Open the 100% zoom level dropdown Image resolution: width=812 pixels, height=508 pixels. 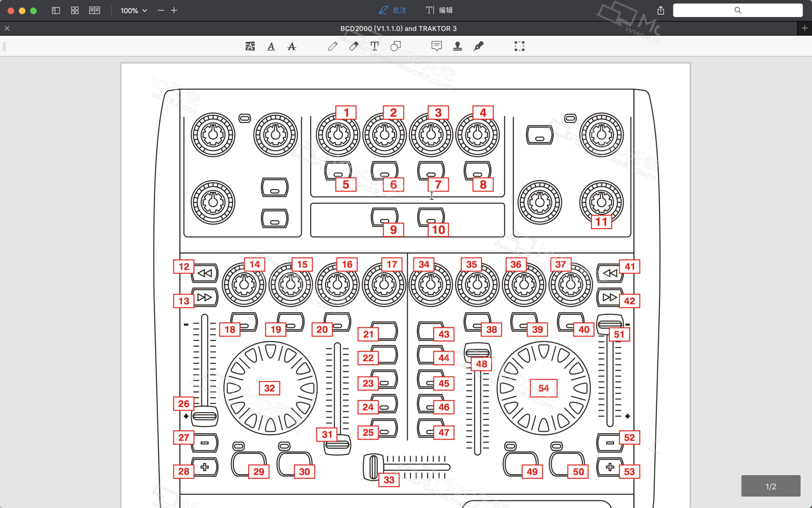(x=134, y=10)
